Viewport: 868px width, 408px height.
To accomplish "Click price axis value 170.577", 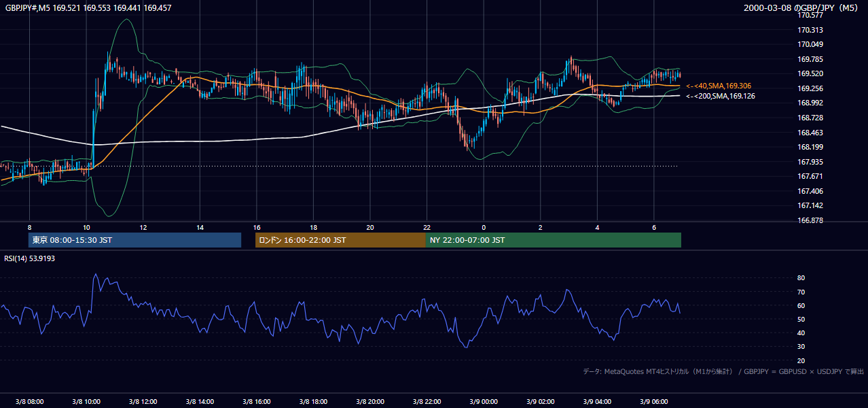I will tap(810, 15).
